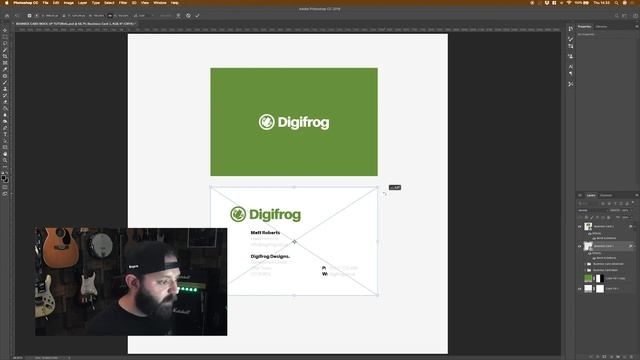Select the Rectangle shape tool

5,147
